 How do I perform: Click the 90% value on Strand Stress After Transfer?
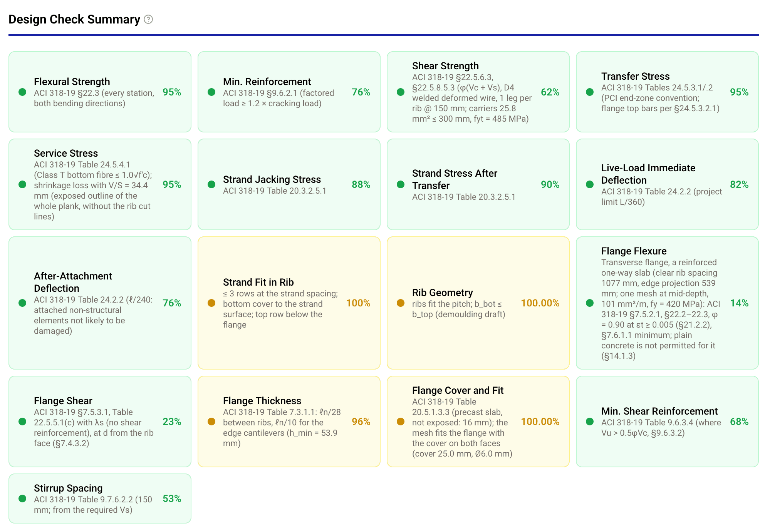550,184
